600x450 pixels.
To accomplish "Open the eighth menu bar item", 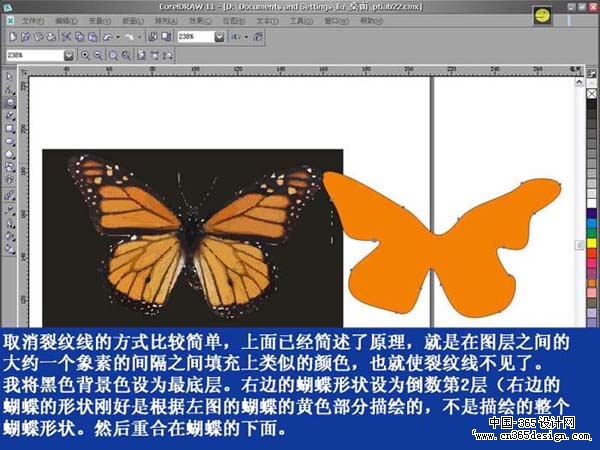I will [267, 21].
